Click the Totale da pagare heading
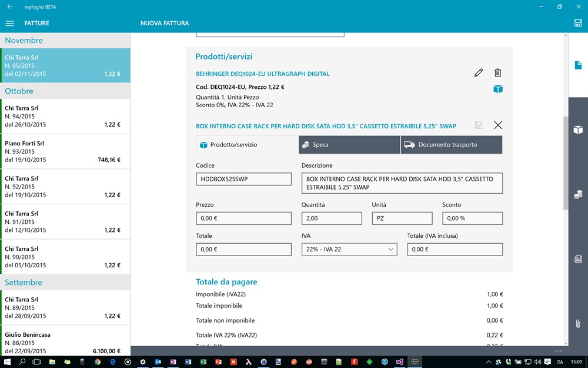The image size is (588, 368). click(226, 282)
